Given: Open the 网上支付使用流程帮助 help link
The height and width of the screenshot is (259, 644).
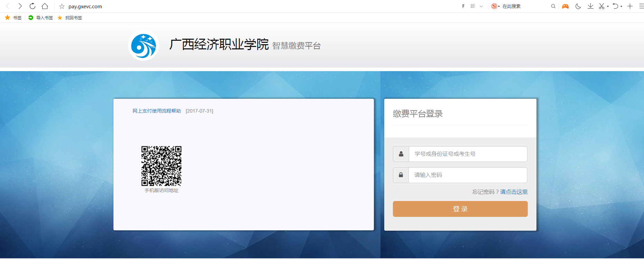Looking at the screenshot, I should click(157, 111).
